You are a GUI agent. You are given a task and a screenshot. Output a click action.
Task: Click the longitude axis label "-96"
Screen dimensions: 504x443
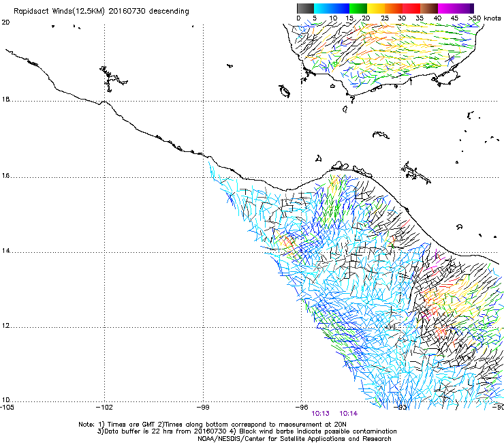pyautogui.click(x=302, y=408)
